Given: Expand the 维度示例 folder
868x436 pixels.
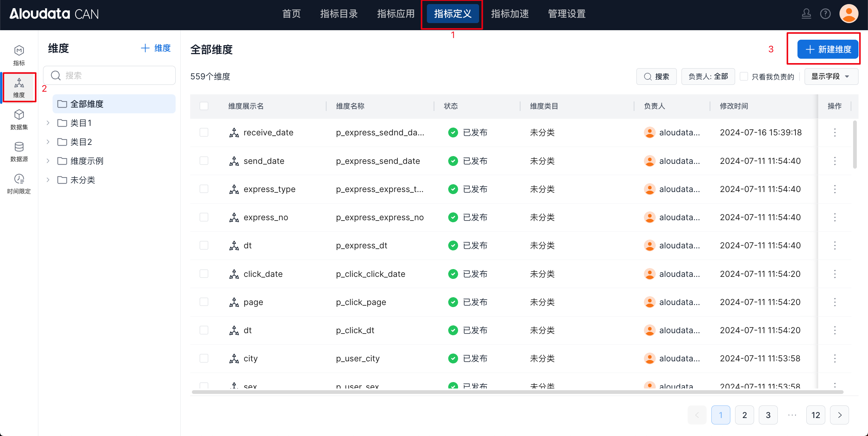Looking at the screenshot, I should pyautogui.click(x=48, y=161).
